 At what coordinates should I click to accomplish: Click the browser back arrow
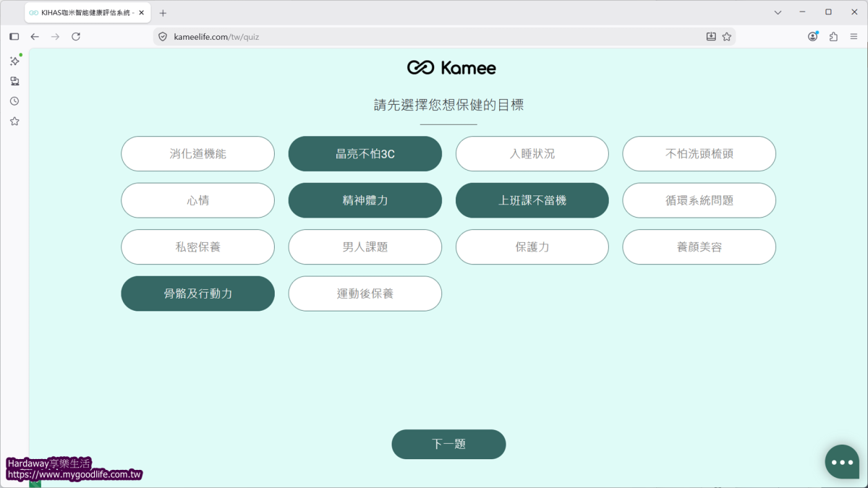tap(35, 37)
